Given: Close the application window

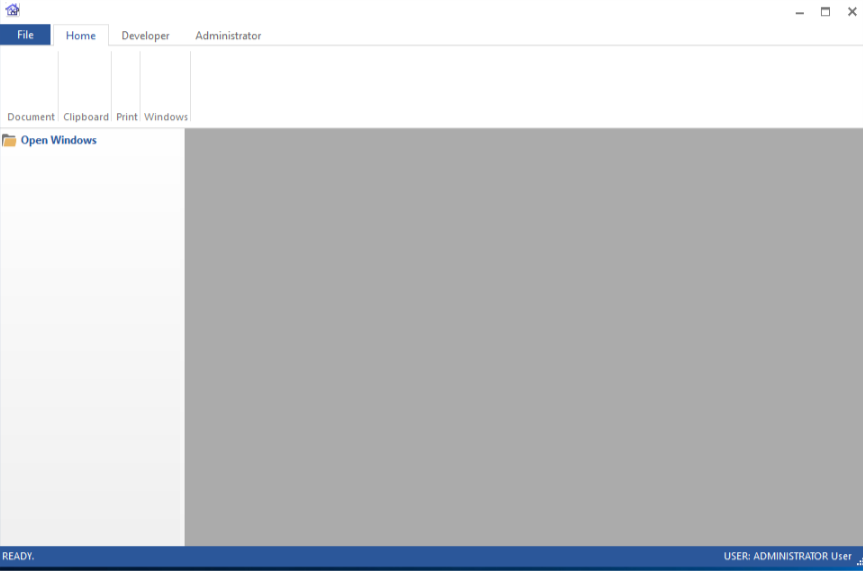Looking at the screenshot, I should pyautogui.click(x=851, y=12).
